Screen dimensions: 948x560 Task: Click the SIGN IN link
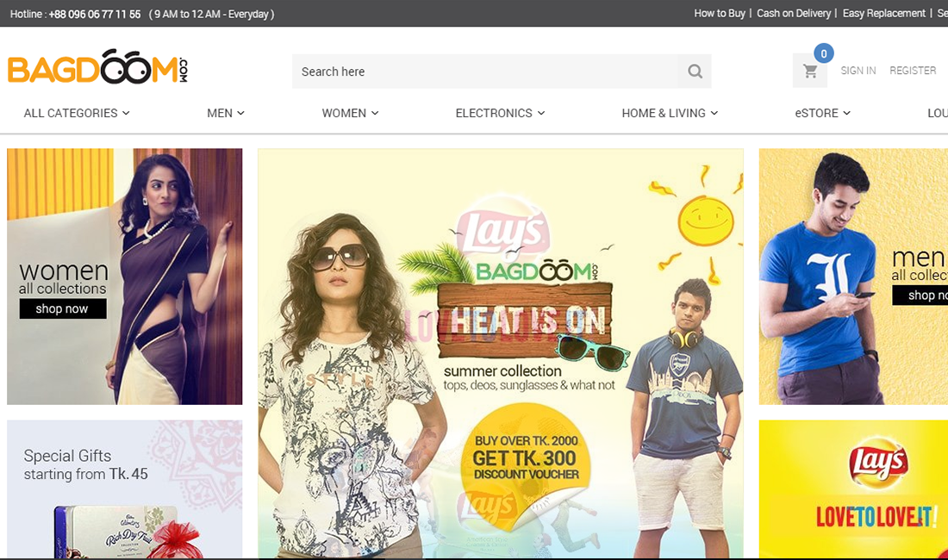pyautogui.click(x=858, y=71)
